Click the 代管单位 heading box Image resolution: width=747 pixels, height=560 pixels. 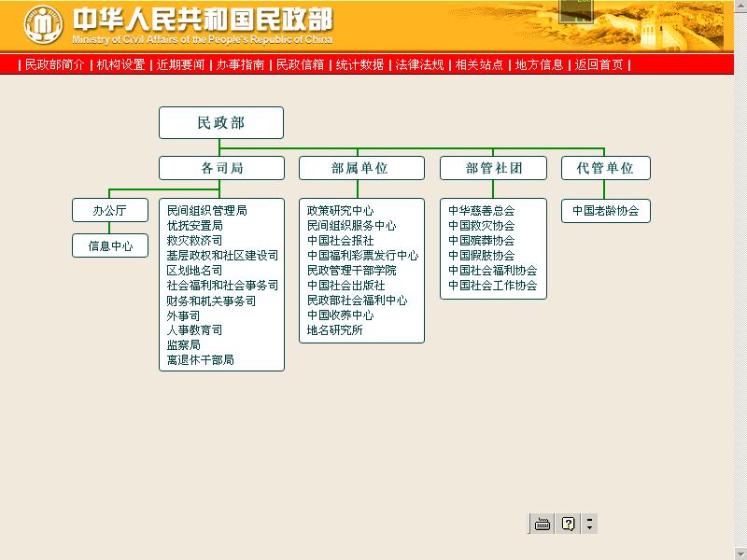pos(605,168)
